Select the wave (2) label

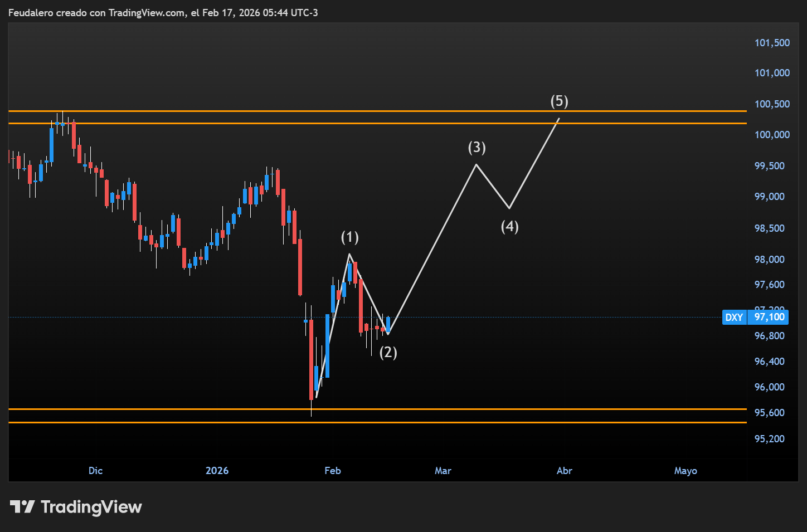(388, 352)
